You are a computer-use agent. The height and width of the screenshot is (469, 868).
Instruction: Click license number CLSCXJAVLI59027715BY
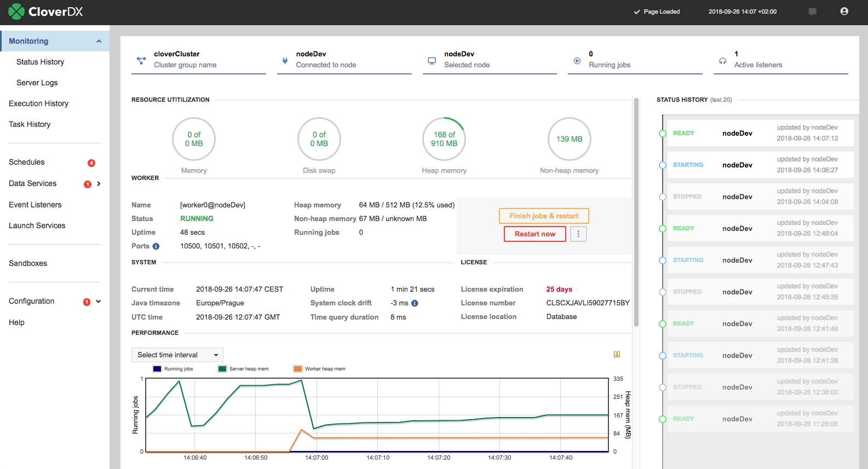pyautogui.click(x=588, y=303)
